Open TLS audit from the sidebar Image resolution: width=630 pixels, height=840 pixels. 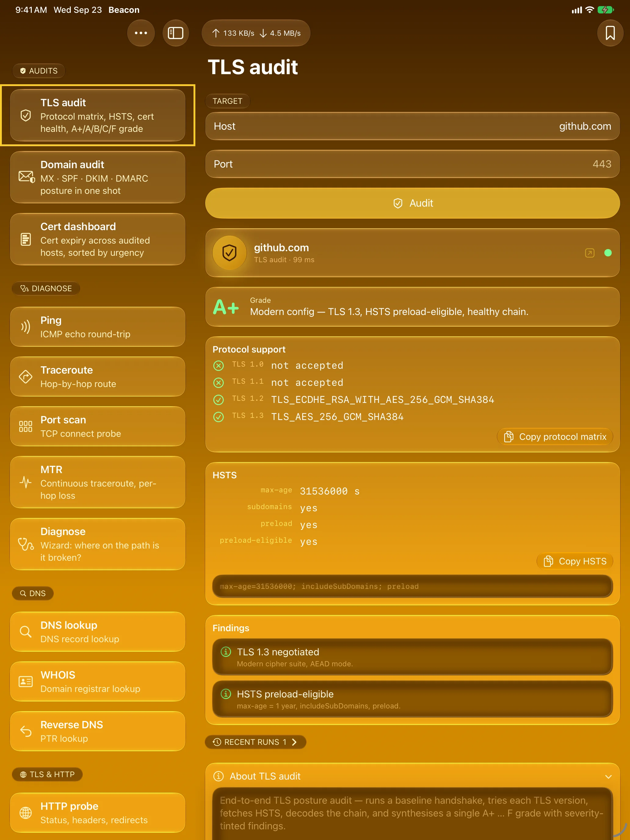pyautogui.click(x=98, y=115)
